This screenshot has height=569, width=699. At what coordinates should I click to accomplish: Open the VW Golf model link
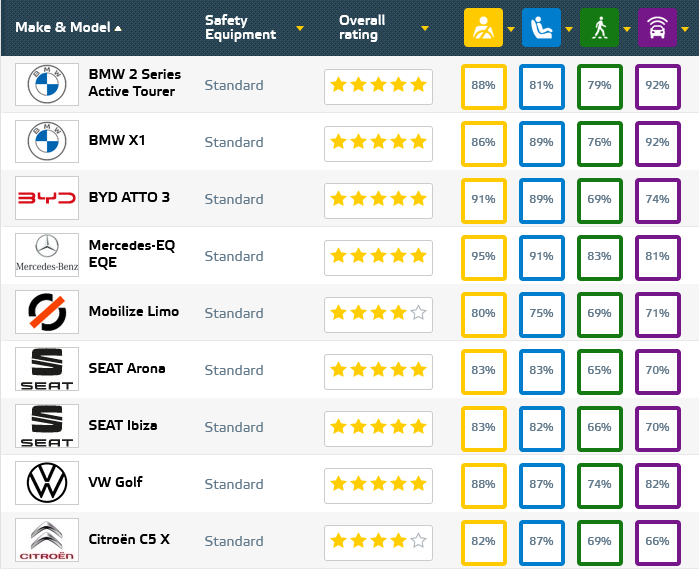(115, 482)
